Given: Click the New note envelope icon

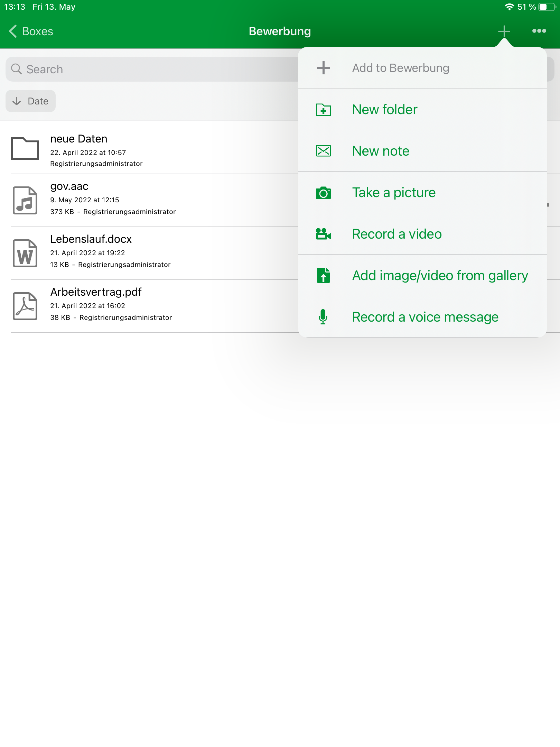Looking at the screenshot, I should click(323, 151).
